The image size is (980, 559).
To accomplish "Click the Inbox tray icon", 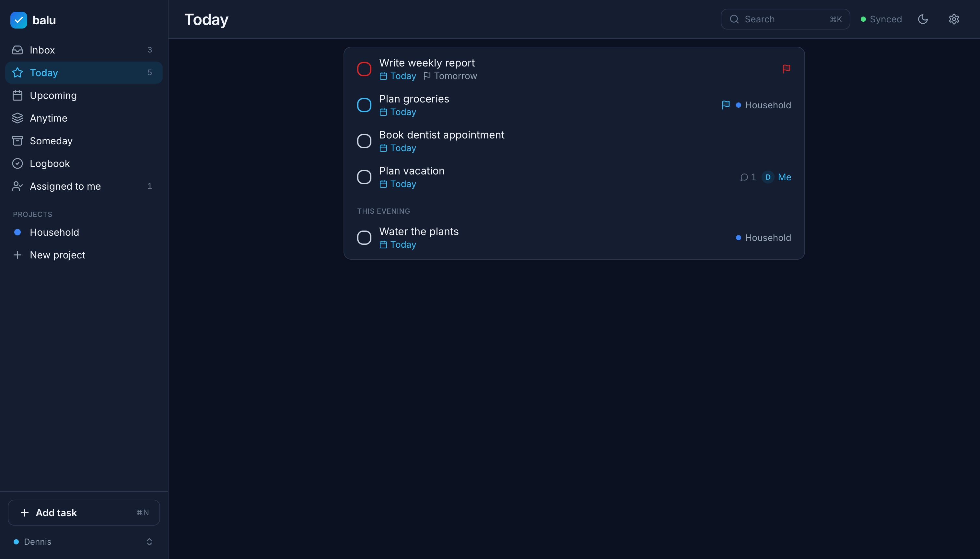I will pyautogui.click(x=17, y=50).
